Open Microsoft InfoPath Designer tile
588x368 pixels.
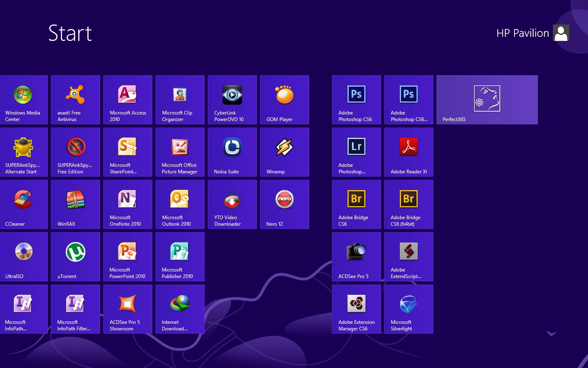24,309
